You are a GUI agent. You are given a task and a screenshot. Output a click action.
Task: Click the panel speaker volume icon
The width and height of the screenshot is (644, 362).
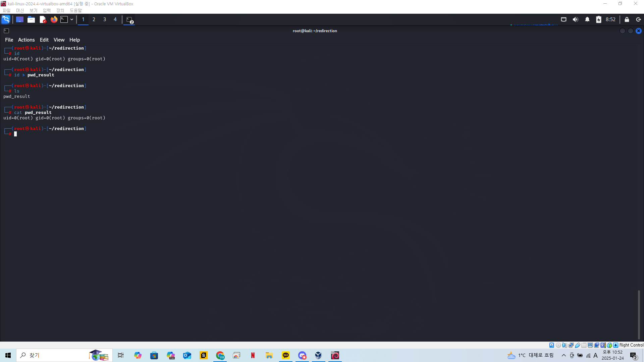click(575, 19)
